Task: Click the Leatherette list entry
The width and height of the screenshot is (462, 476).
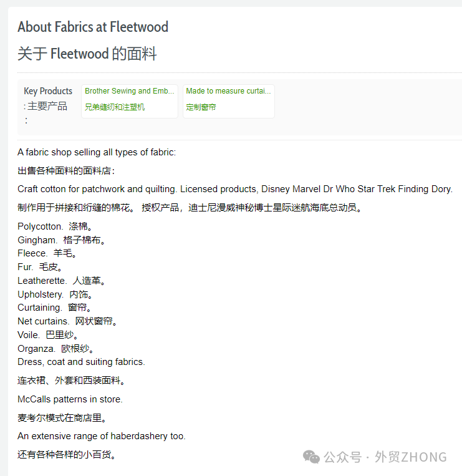Action: tap(42, 281)
